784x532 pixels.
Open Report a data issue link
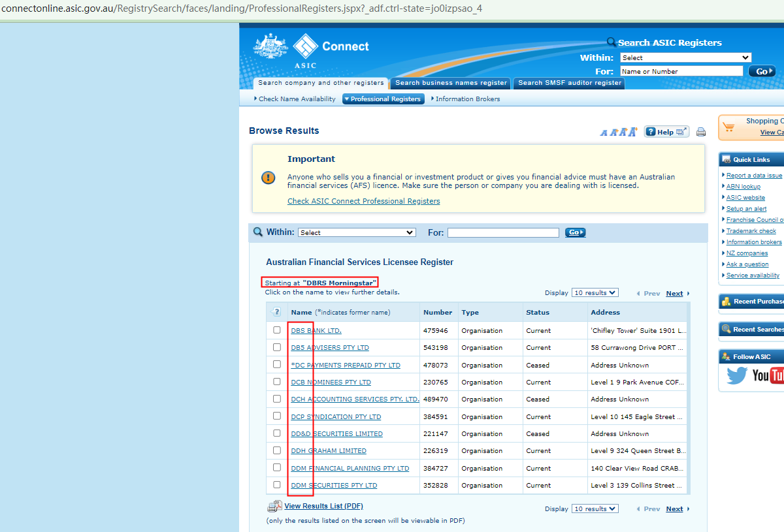[x=754, y=175]
